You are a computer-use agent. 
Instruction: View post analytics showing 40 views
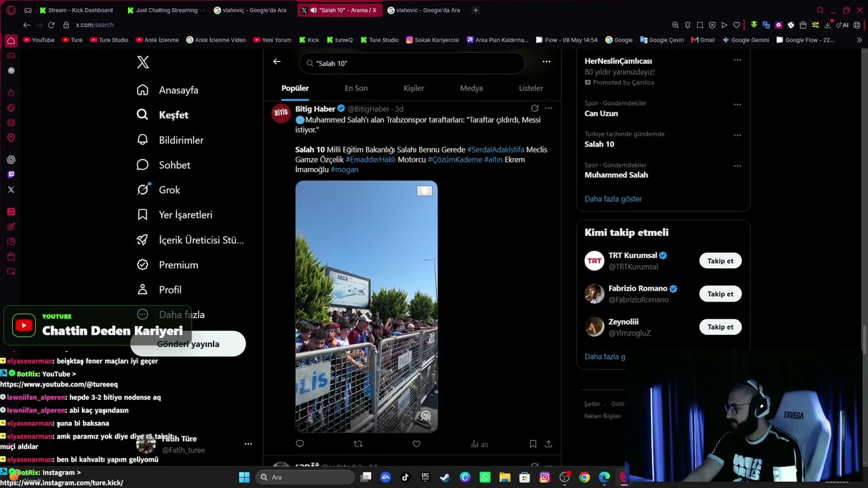[x=479, y=445]
